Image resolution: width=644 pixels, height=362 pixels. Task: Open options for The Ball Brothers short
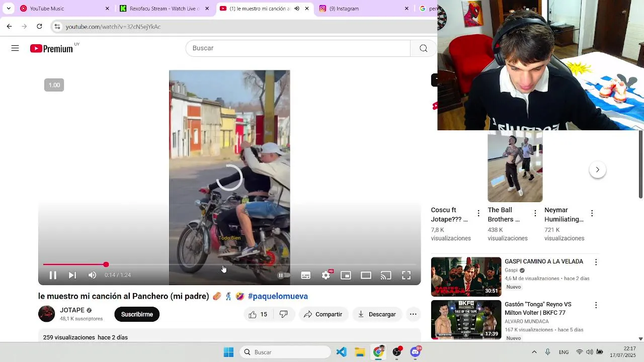[535, 213]
